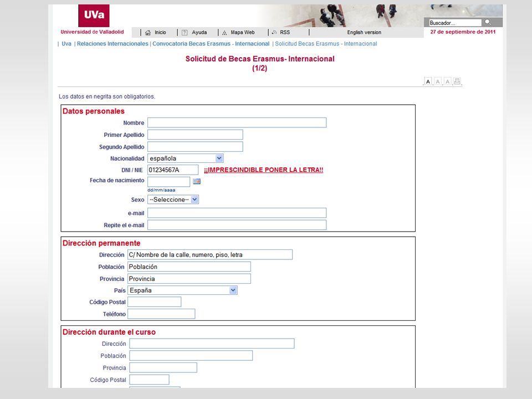Screen dimensions: 532x399
Task: Click the DNI / NIE field
Action: (173, 170)
